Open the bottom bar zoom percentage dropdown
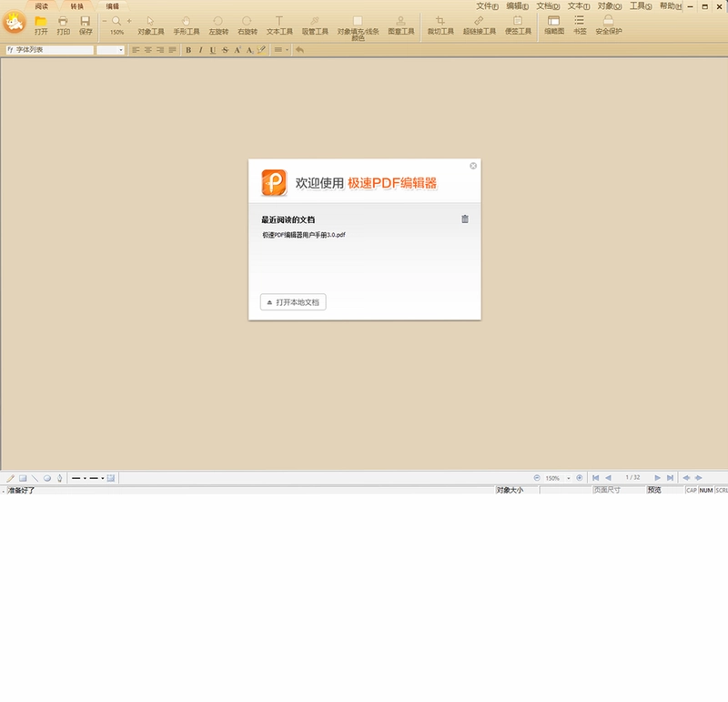The height and width of the screenshot is (702, 728). click(x=568, y=478)
